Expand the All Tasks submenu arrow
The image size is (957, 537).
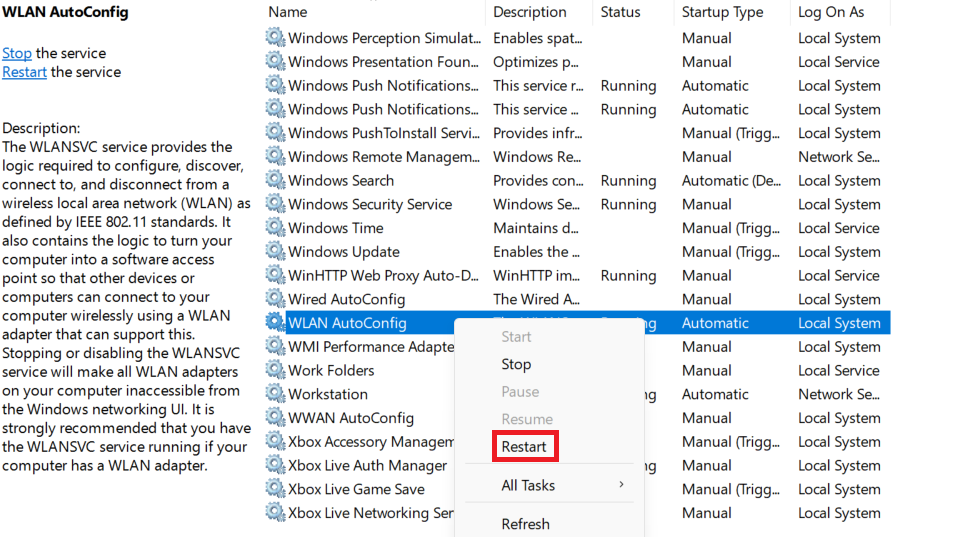click(x=621, y=485)
